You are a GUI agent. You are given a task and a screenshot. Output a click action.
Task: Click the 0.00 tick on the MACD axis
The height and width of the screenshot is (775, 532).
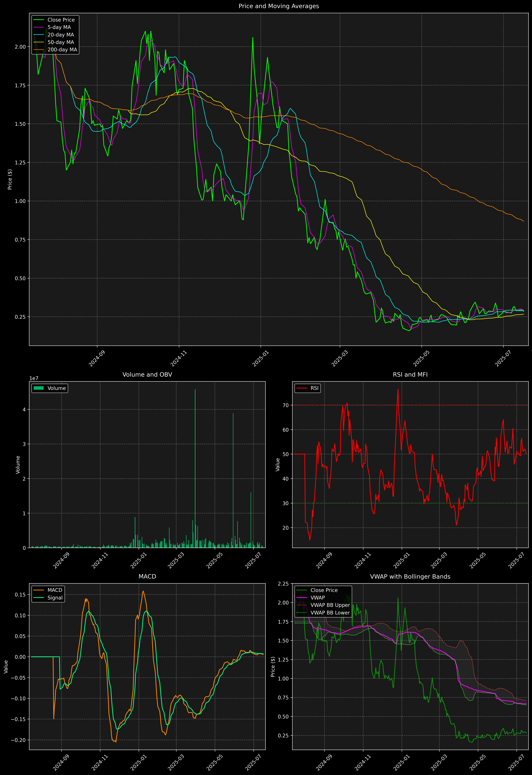20,657
